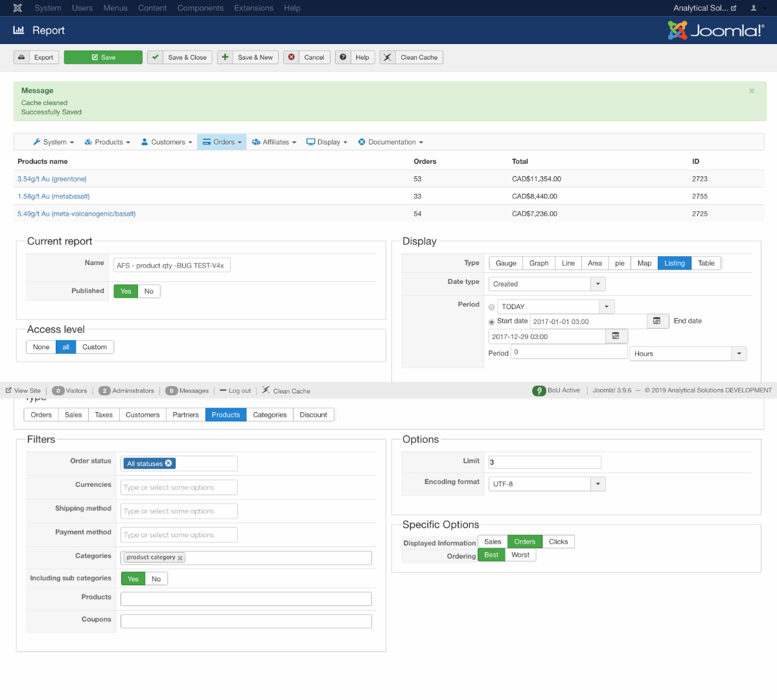Select the TODAY period radio button
Viewport: 777px width, 700px height.
click(x=492, y=307)
